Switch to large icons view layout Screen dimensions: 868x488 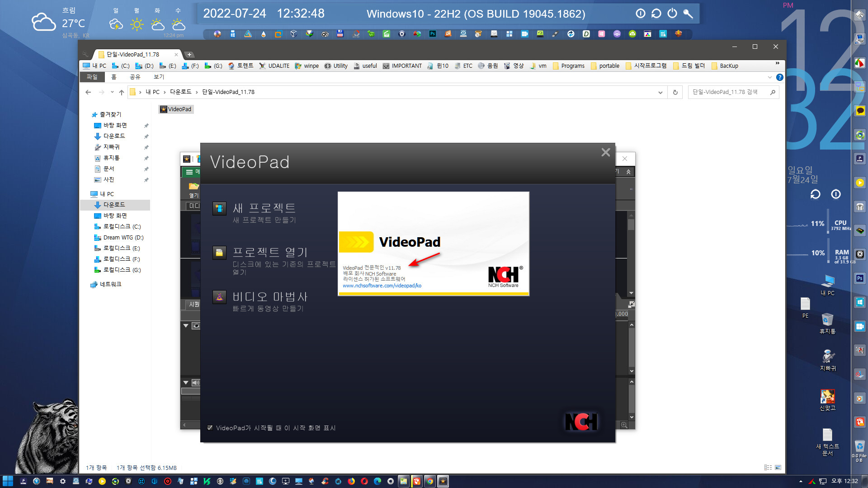[778, 468]
